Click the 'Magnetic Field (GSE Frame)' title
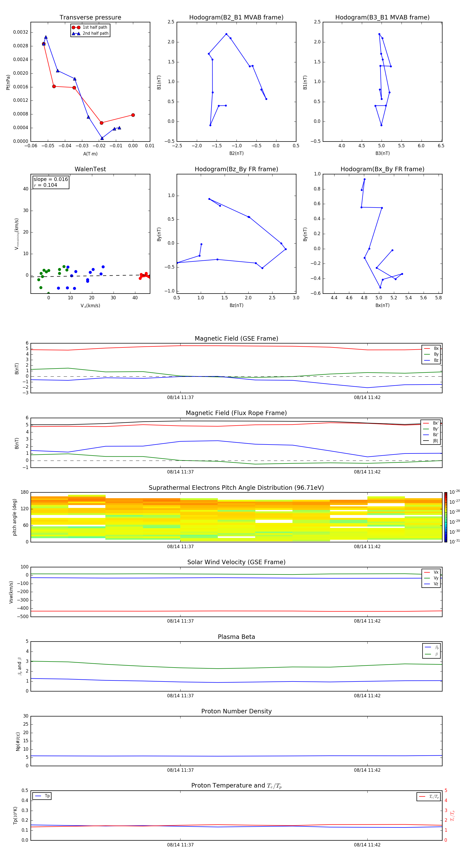Screen dimensions: 473x868 point(236,339)
